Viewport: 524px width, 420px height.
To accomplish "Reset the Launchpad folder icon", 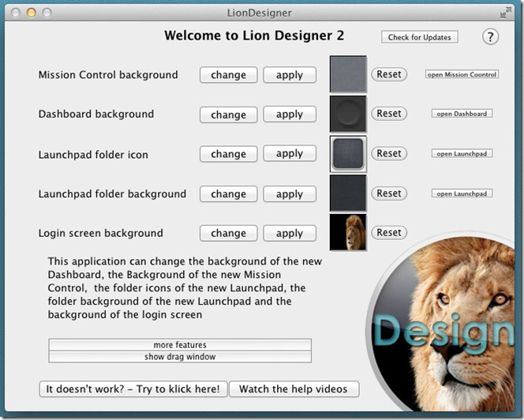I will (389, 153).
